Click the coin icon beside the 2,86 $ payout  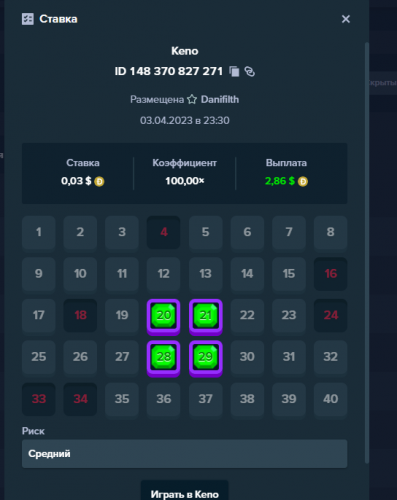click(x=303, y=181)
